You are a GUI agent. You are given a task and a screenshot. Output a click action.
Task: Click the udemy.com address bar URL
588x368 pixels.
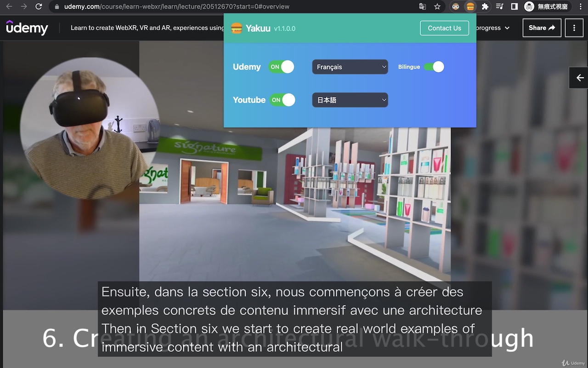coord(176,7)
